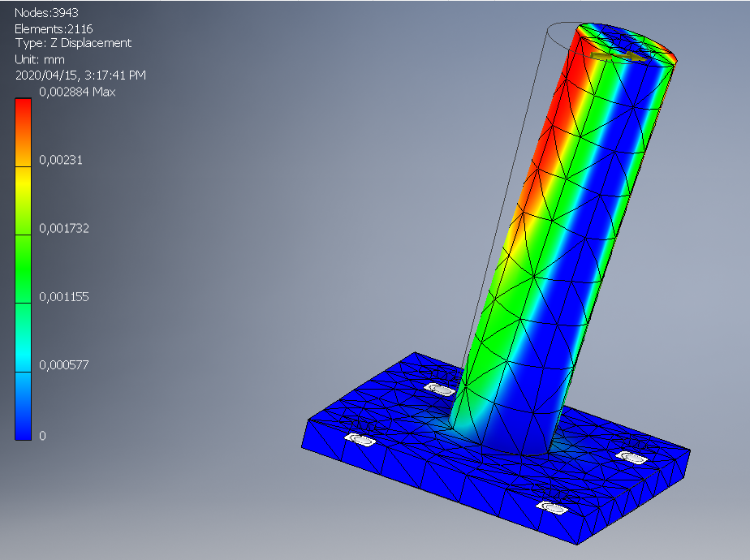The height and width of the screenshot is (560, 750).
Task: Click the 'Elements:2116' text
Action: tap(54, 28)
